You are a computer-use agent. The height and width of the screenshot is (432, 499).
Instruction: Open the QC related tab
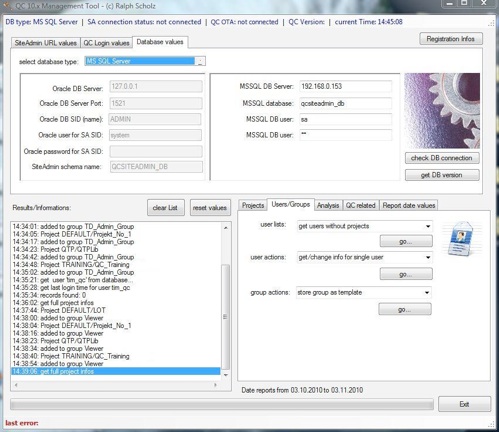point(360,205)
